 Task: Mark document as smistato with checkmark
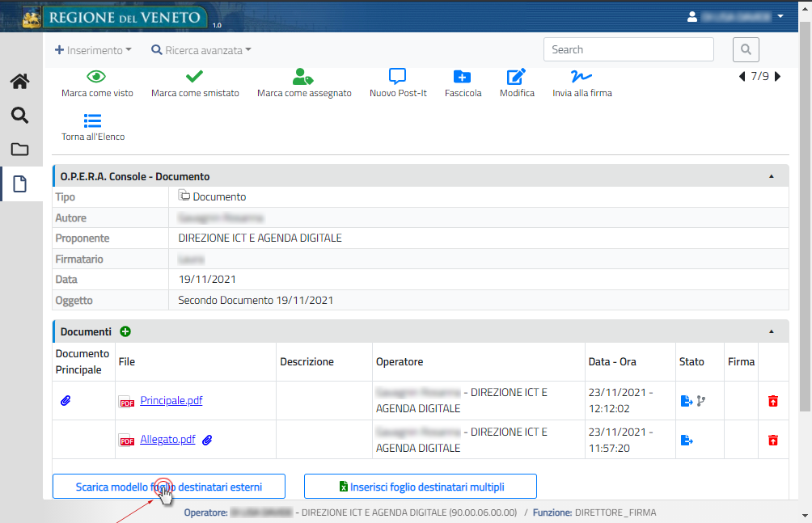[195, 77]
